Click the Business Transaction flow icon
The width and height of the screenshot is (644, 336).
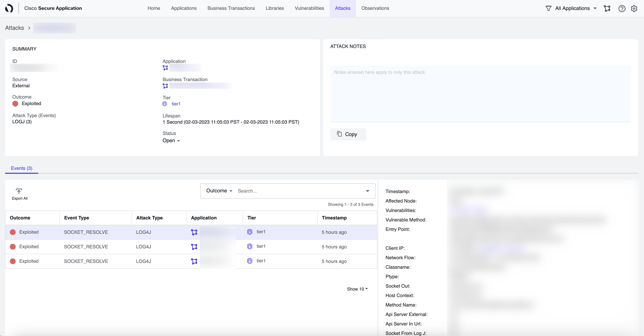(165, 86)
